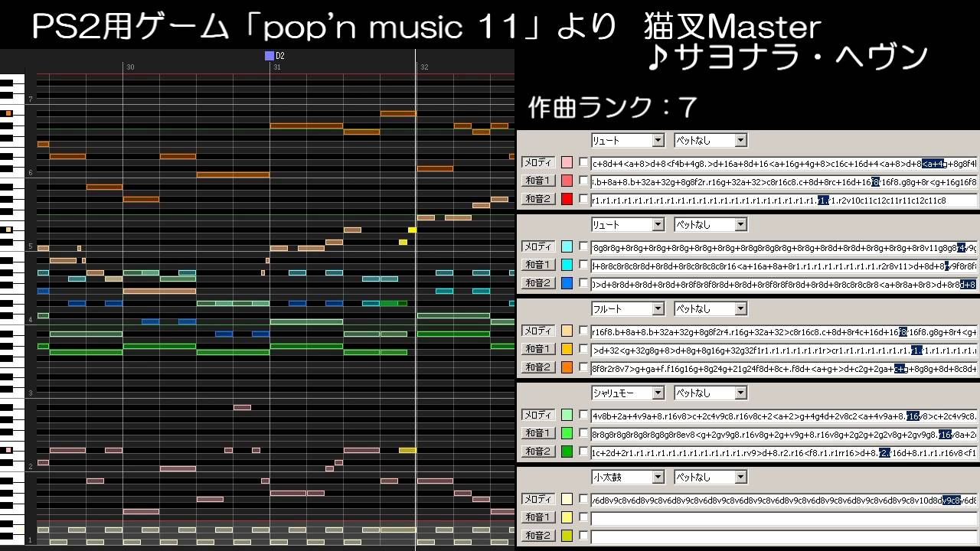
Task: Click the フルート メロディ field starting r16f8.b+8a+8
Action: point(785,331)
